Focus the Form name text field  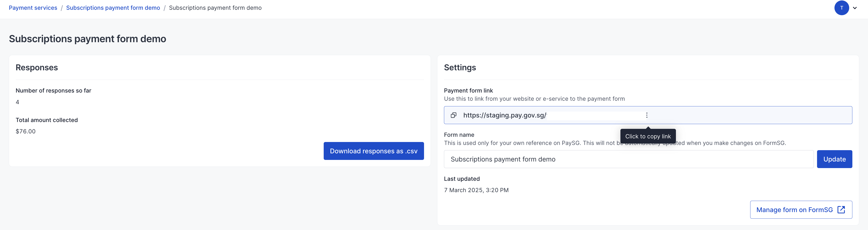(x=628, y=159)
